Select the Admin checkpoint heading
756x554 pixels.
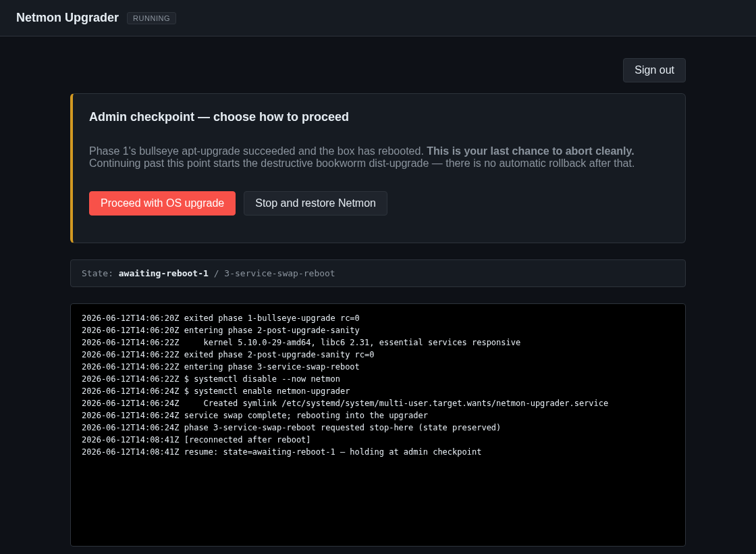pyautogui.click(x=219, y=117)
